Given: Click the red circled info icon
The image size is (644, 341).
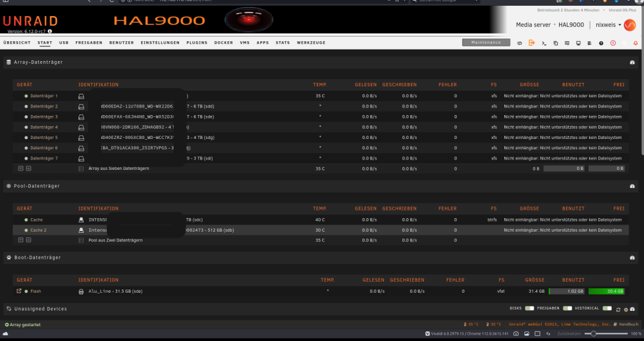Looking at the screenshot, I should [x=613, y=43].
